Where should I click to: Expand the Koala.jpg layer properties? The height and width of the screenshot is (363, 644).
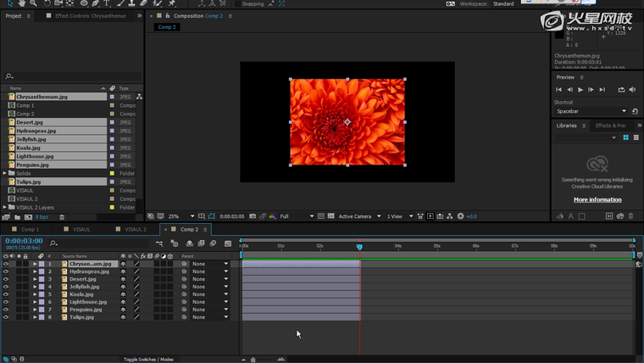tap(35, 294)
